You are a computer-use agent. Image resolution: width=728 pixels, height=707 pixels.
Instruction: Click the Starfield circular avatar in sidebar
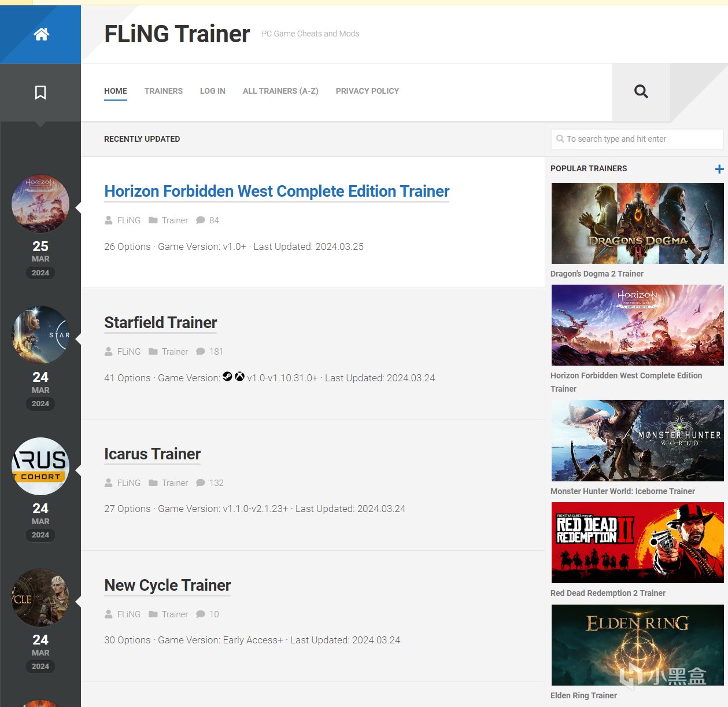point(40,335)
